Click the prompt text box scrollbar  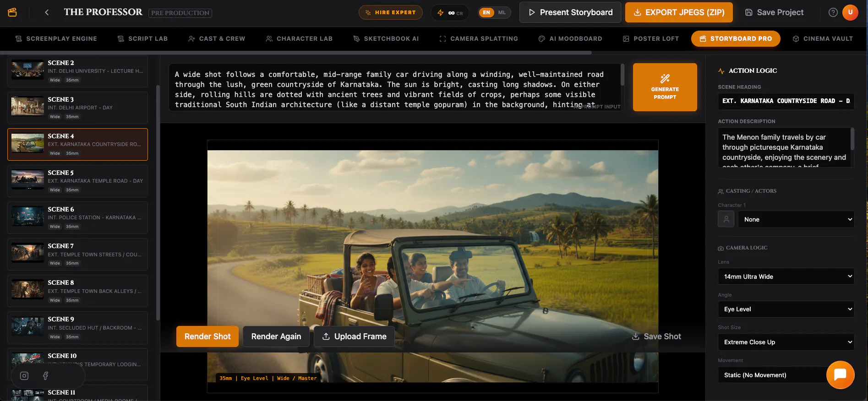tap(622, 75)
